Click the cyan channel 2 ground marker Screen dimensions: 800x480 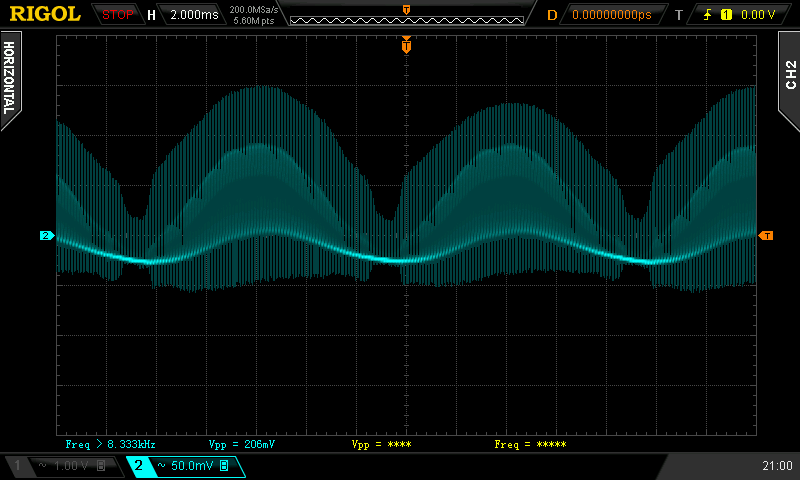point(46,236)
